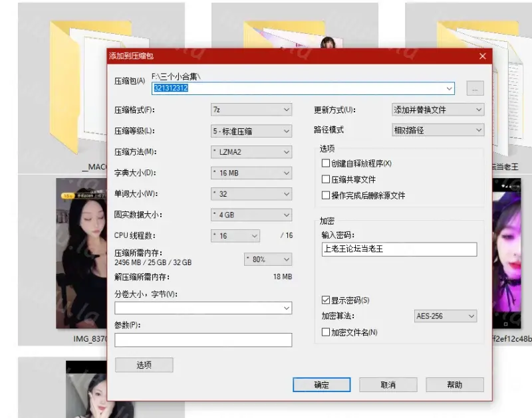Click the 确定 button to confirm
This screenshot has height=418, width=532.
click(x=322, y=385)
